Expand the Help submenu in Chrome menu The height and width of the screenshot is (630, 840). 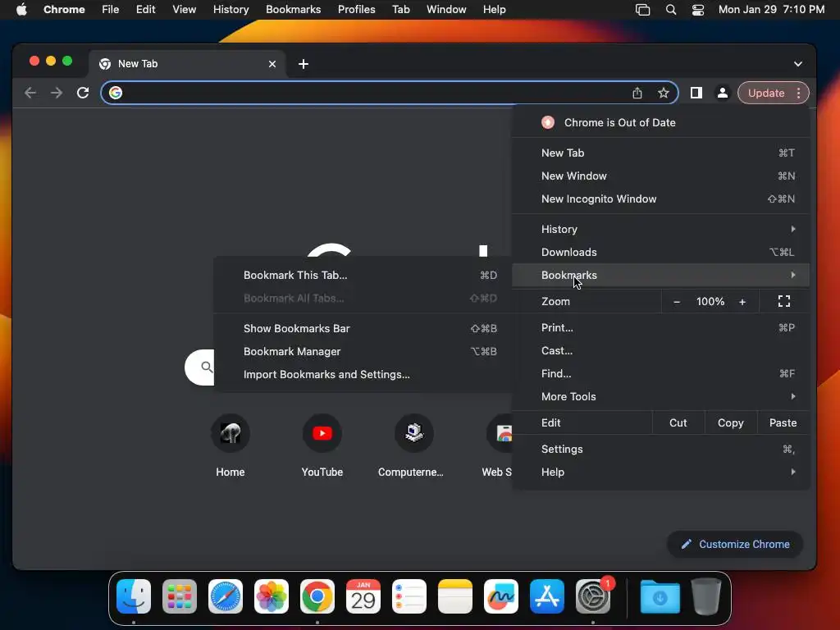pos(661,472)
